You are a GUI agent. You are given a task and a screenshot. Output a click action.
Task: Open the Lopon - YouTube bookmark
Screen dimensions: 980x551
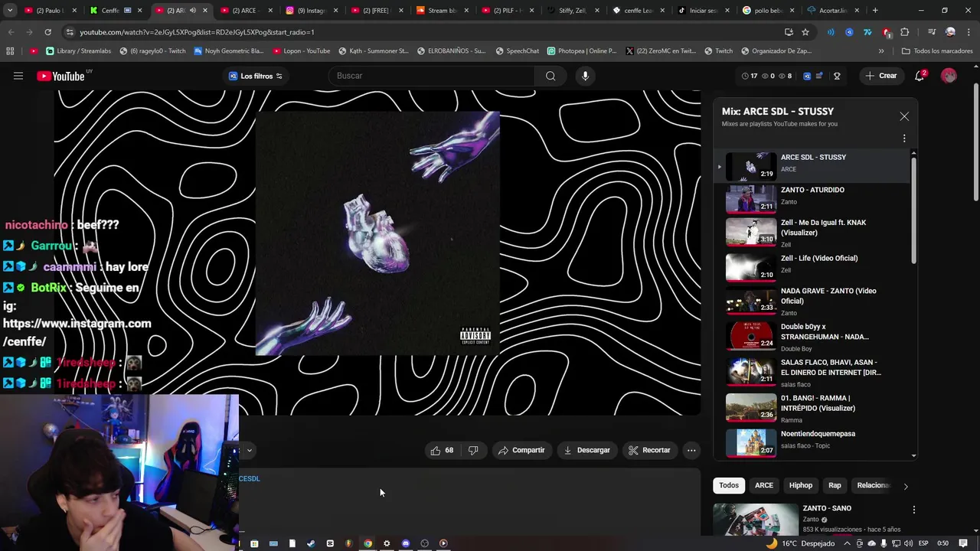301,51
